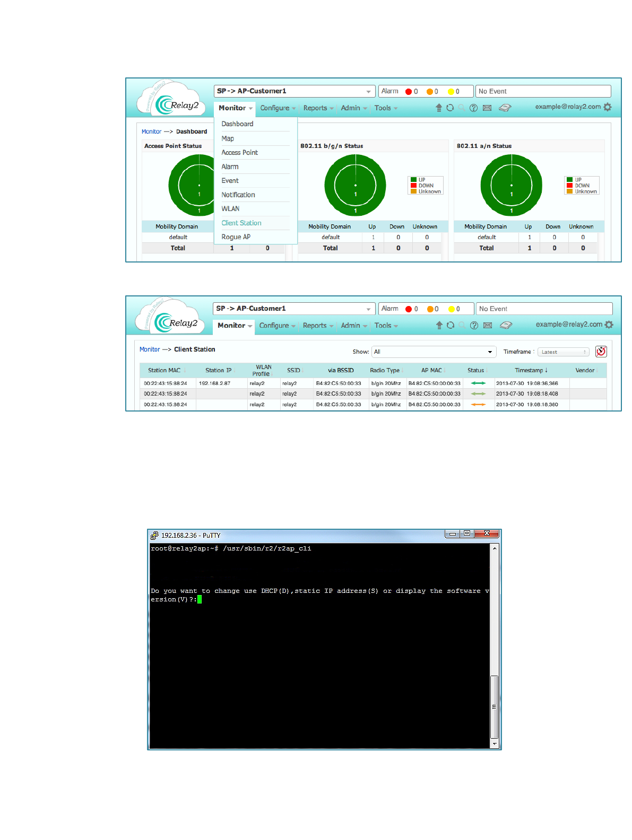Click PuTTY scrollbar up arrow
Screen dimensions: 632x840
pos(495,548)
